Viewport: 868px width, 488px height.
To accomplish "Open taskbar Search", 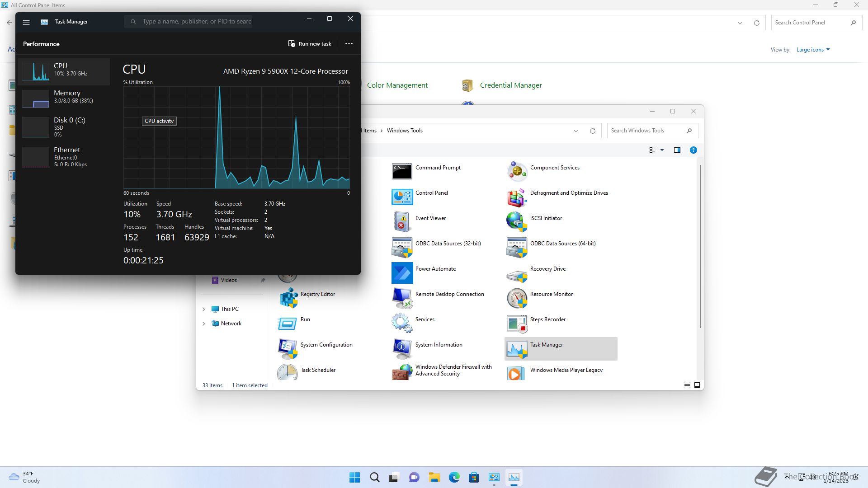I will pyautogui.click(x=375, y=477).
